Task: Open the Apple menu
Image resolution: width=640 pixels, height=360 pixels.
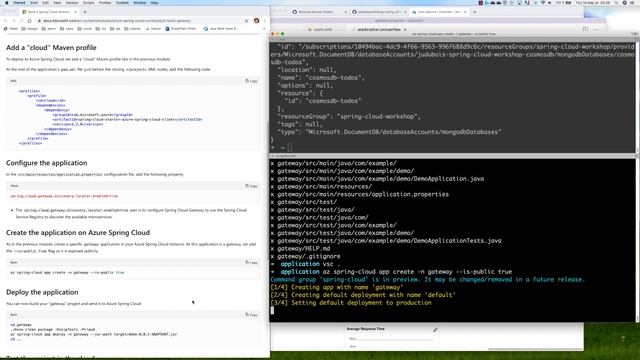Action: pos(7,2)
